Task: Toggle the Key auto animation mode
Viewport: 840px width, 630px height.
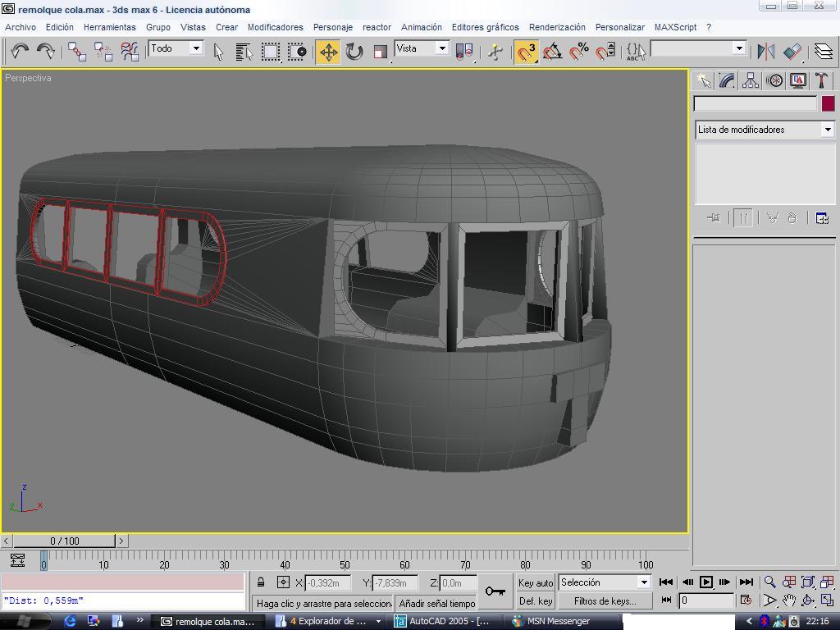Action: pos(536,582)
